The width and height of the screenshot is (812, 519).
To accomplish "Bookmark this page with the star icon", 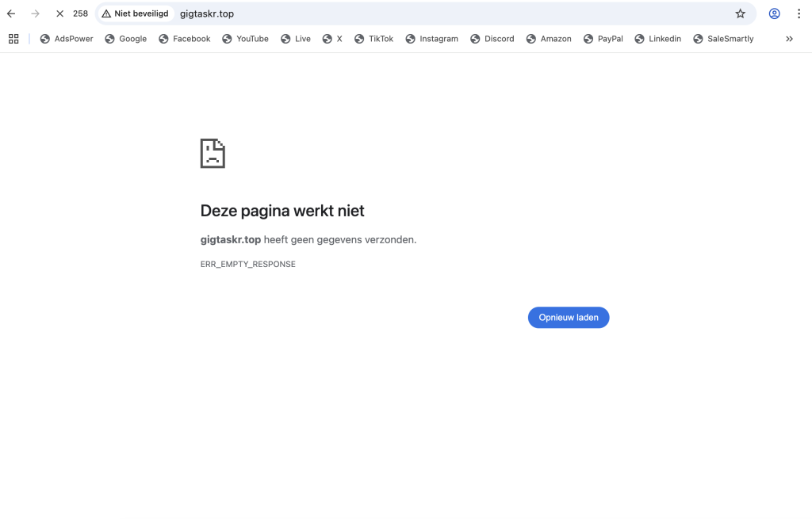I will click(740, 13).
